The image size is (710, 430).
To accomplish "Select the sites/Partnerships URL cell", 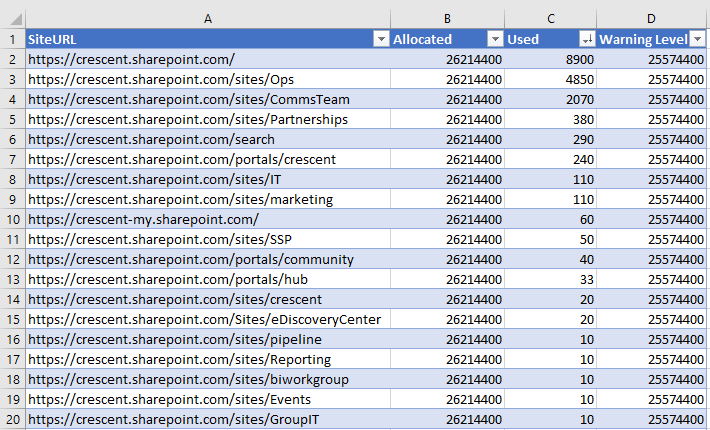I will pos(208,119).
